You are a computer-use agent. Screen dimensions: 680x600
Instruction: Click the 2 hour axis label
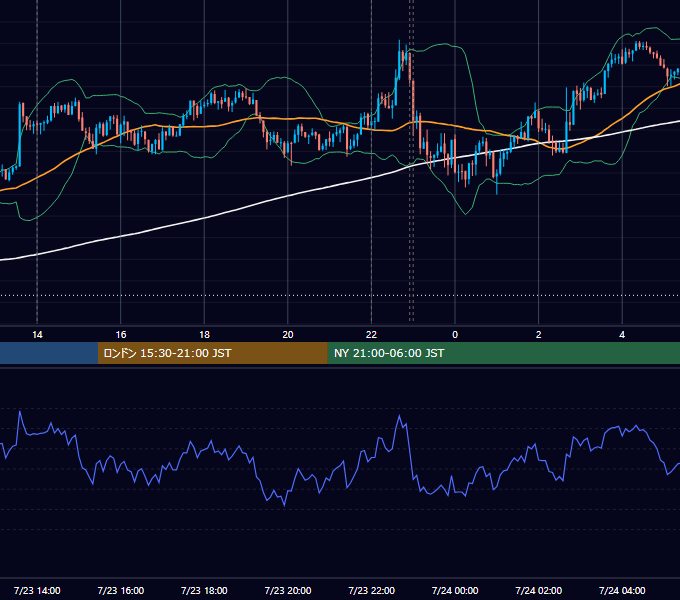(x=538, y=334)
